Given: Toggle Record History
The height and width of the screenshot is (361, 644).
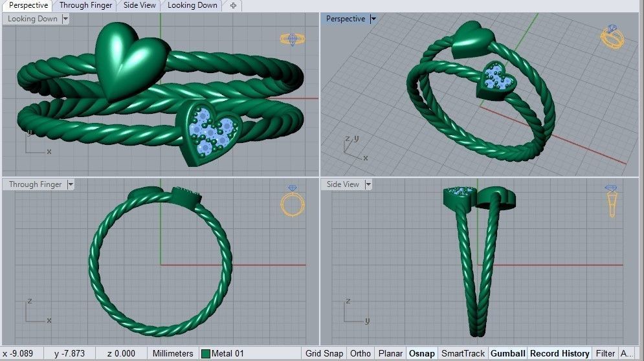Looking at the screenshot, I should 559,354.
